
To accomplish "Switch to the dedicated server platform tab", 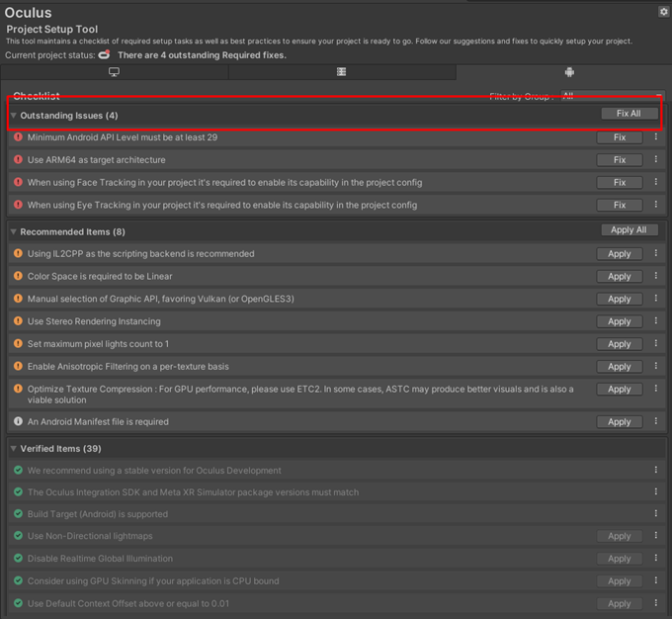I will pyautogui.click(x=341, y=72).
